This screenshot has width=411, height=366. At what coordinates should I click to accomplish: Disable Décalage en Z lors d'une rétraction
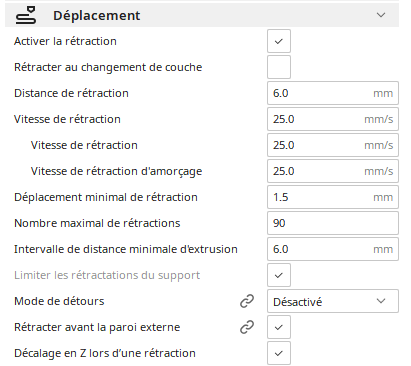click(x=279, y=353)
